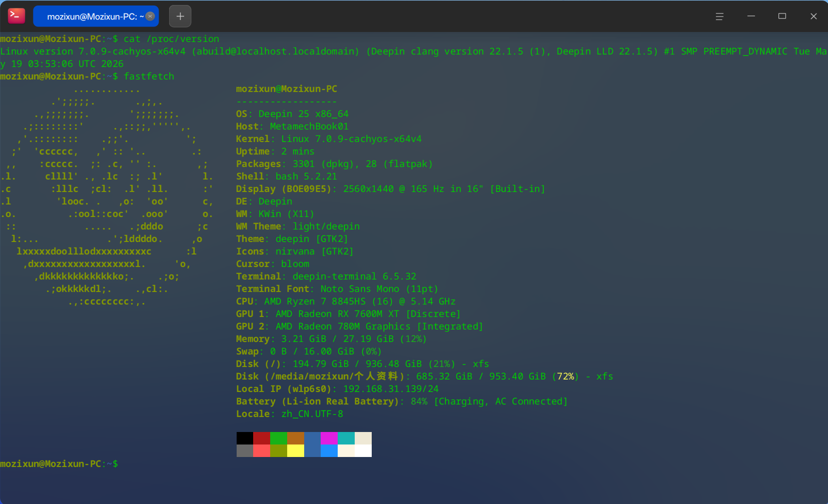This screenshot has height=504, width=828.
Task: Click the 'Local IP (wlp6s0)' line
Action: click(x=337, y=389)
